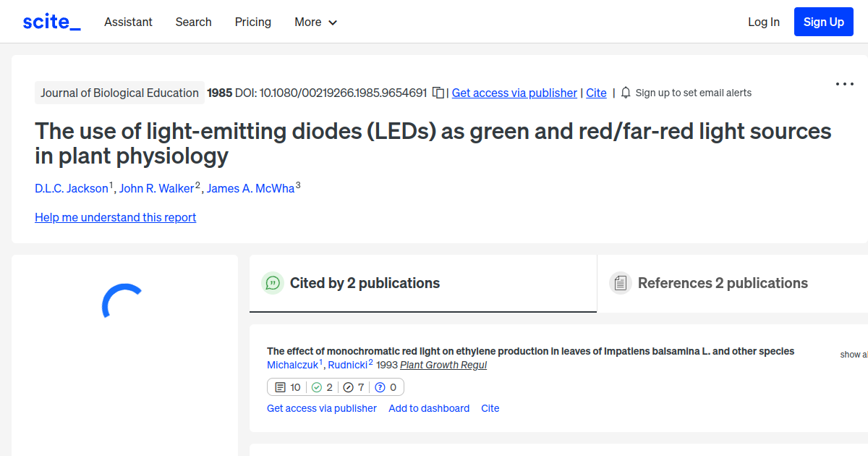The height and width of the screenshot is (456, 868).
Task: Click the scite_ logo in the header
Action: click(x=51, y=21)
